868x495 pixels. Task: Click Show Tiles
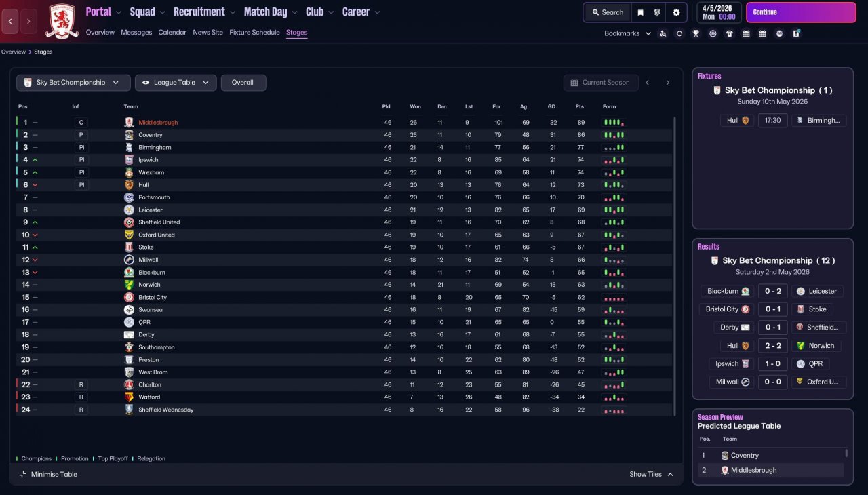pos(651,475)
